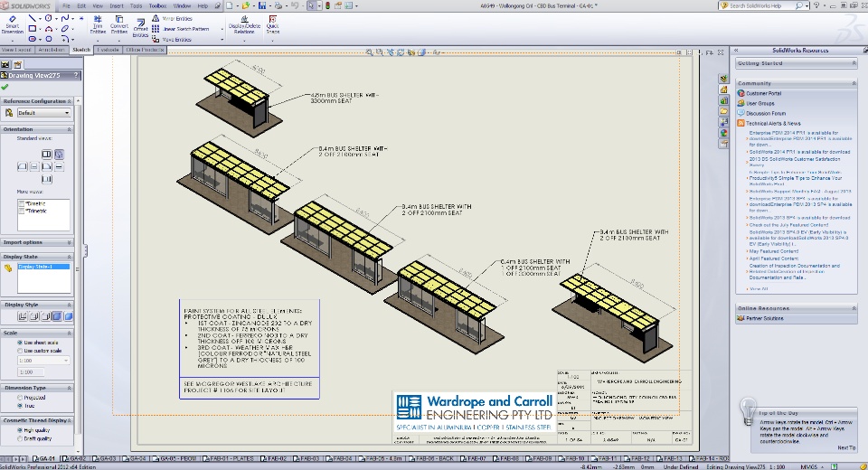868x470 pixels.
Task: Open the File menu
Action: 66,5
